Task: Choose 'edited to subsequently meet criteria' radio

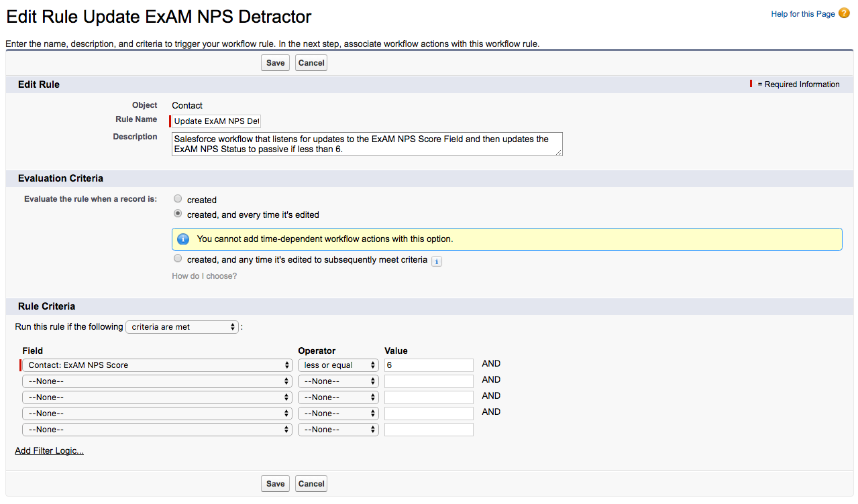Action: (178, 259)
